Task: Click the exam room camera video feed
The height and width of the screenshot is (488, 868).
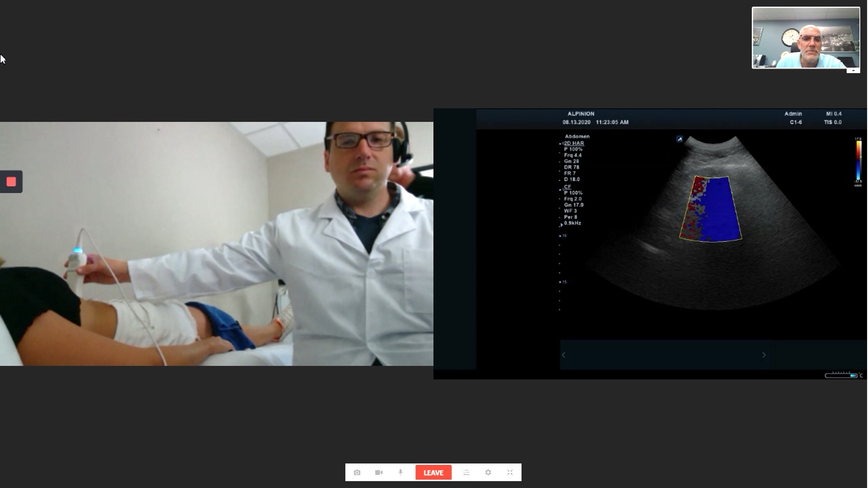Action: coord(217,244)
